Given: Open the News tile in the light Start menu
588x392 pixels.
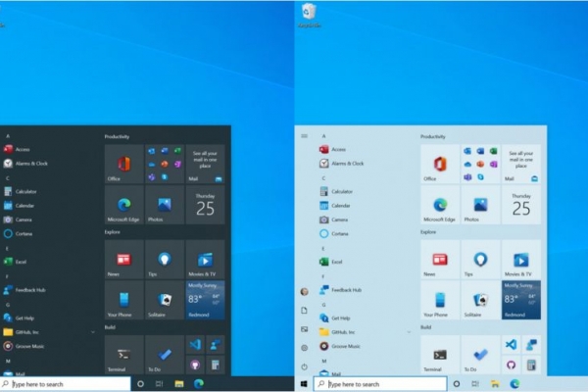Looking at the screenshot, I should tap(440, 259).
